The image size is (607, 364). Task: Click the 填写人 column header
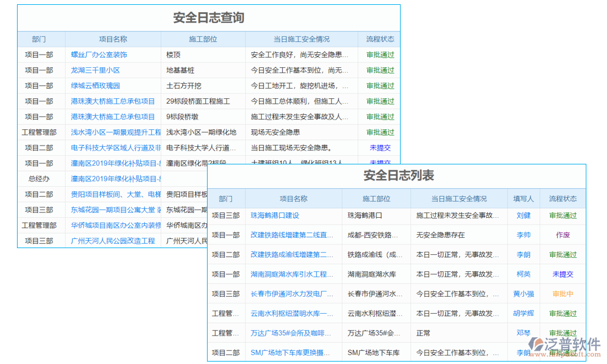(523, 198)
